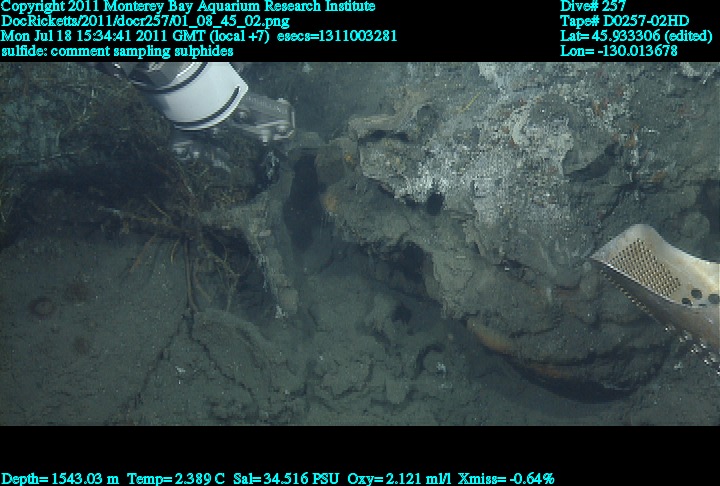Click the Oxy= 2.121 ml/l reading
Viewport: 720px width, 486px height.
tap(399, 479)
